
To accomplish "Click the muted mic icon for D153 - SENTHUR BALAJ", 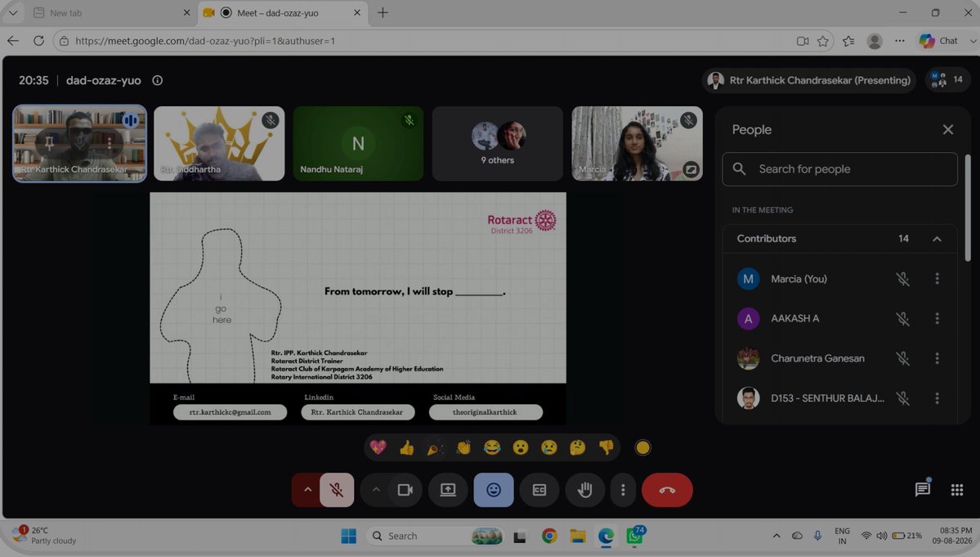I will coord(902,398).
